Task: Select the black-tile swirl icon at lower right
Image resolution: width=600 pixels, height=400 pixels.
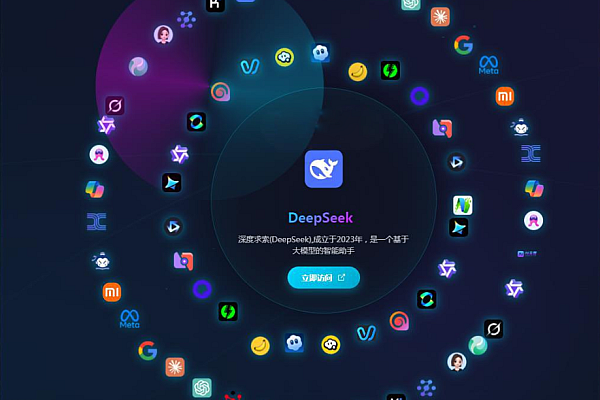Action: click(x=427, y=299)
